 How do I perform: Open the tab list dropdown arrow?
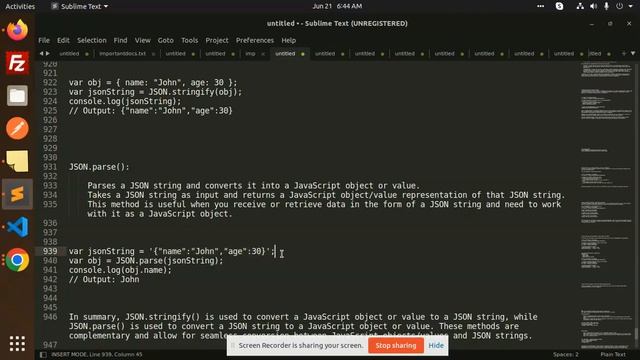[x=633, y=53]
